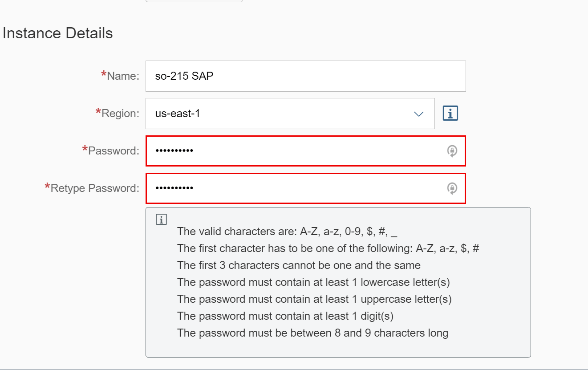Expand the Region dropdown using its chevron arrow
The height and width of the screenshot is (370, 588).
point(418,114)
